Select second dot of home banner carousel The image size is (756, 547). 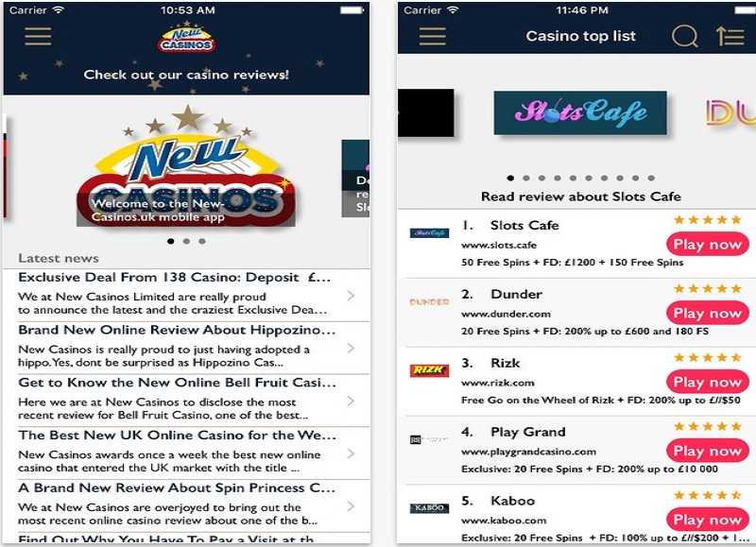pos(186,241)
